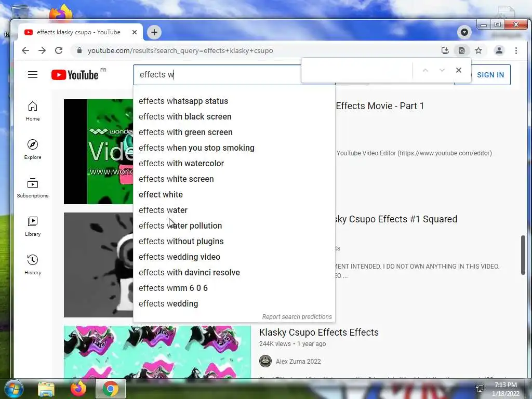Open Firefox from the taskbar
Image resolution: width=532 pixels, height=399 pixels.
point(78,389)
